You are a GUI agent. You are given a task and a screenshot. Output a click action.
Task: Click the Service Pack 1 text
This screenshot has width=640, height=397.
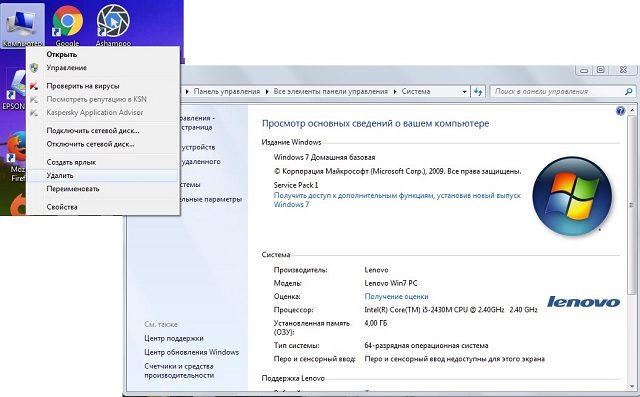[296, 185]
